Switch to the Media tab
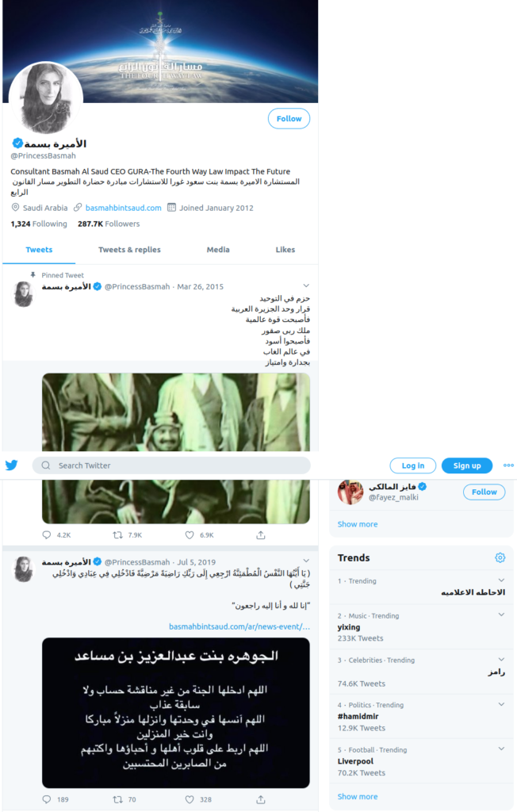517x812 pixels. coord(218,250)
